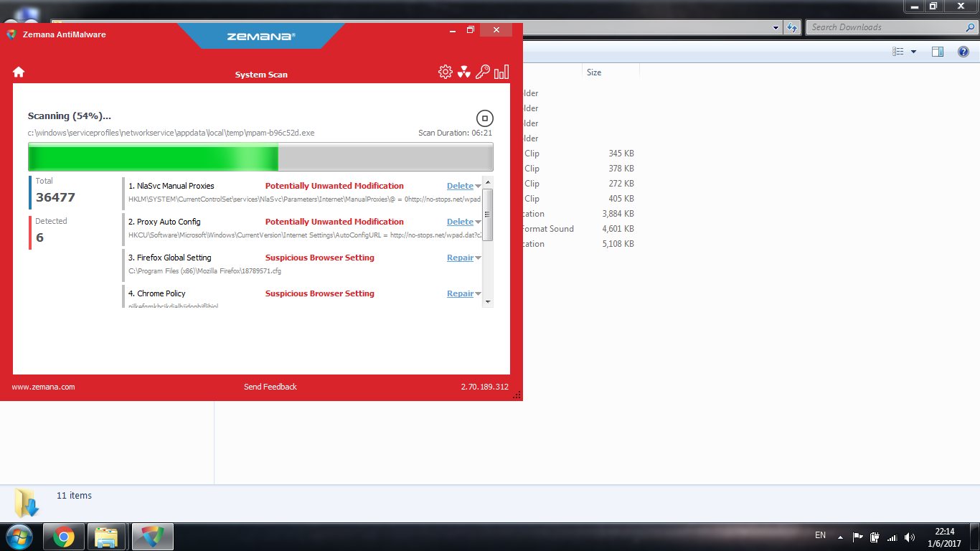Open action dropdown for Firefox Global Setting
The height and width of the screenshot is (551, 980).
[x=479, y=258]
